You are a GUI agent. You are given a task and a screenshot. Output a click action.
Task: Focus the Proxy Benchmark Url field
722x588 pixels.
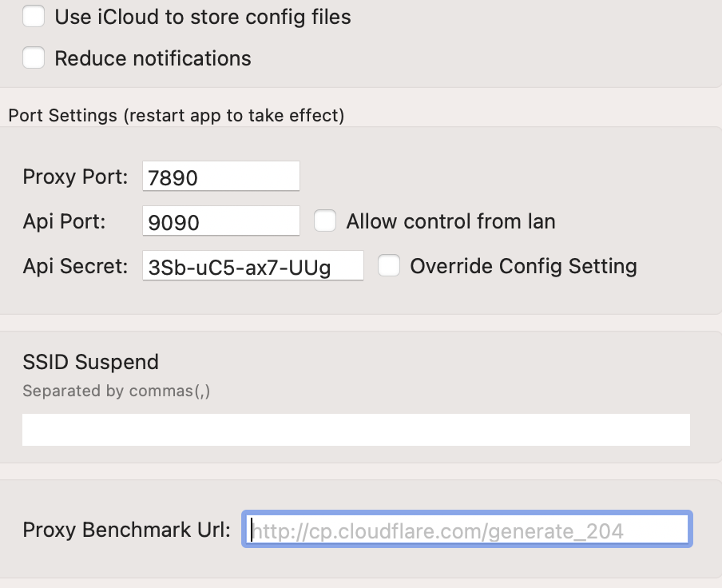(467, 529)
